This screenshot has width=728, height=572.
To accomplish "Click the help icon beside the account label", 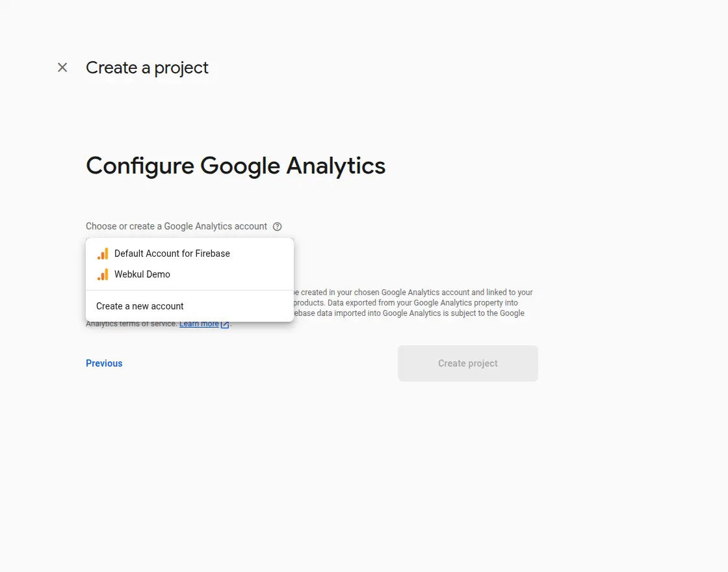I will (278, 227).
